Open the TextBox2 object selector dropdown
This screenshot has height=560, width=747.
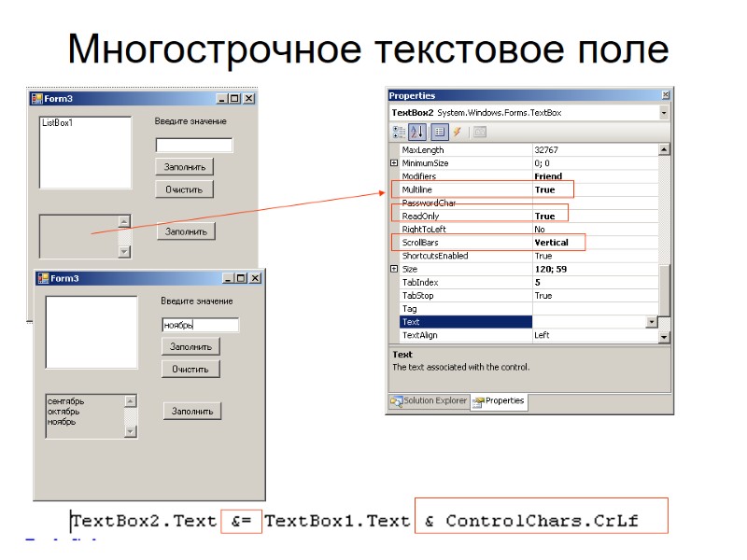coord(664,113)
